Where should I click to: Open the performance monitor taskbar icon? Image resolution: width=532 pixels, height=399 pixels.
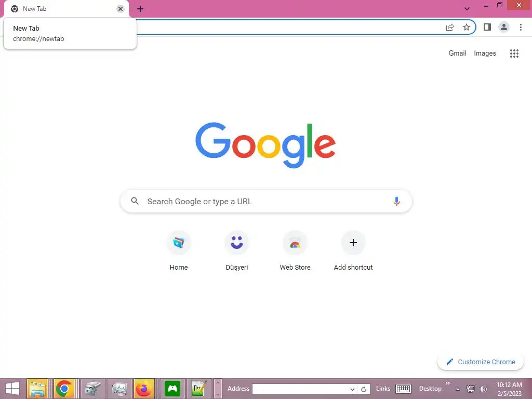(x=119, y=389)
